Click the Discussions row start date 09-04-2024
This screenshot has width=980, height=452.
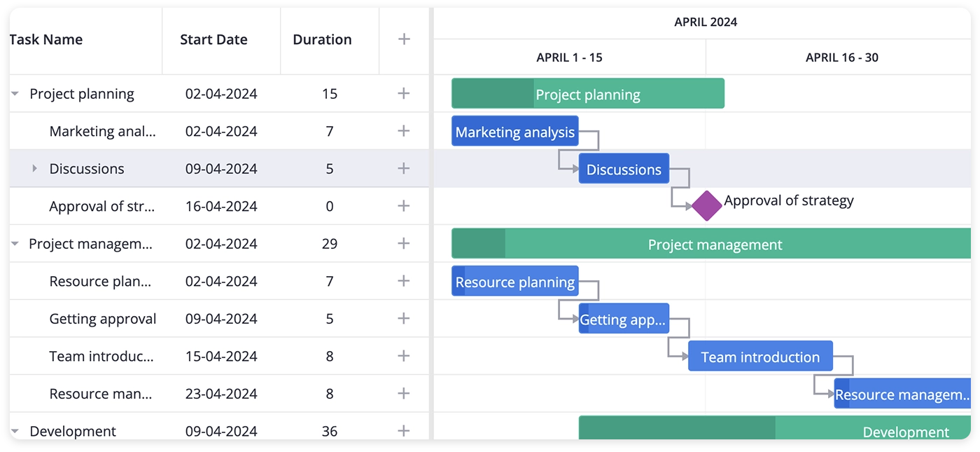[221, 169]
